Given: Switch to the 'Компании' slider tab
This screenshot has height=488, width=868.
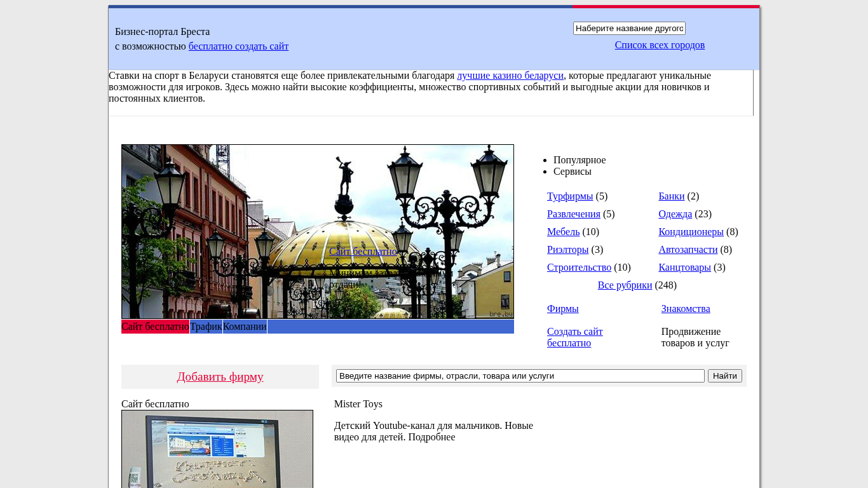Looking at the screenshot, I should (x=245, y=327).
